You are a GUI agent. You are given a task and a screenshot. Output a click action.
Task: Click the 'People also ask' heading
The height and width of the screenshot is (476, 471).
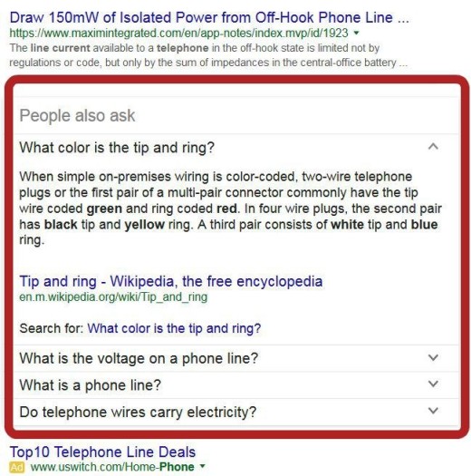[77, 116]
